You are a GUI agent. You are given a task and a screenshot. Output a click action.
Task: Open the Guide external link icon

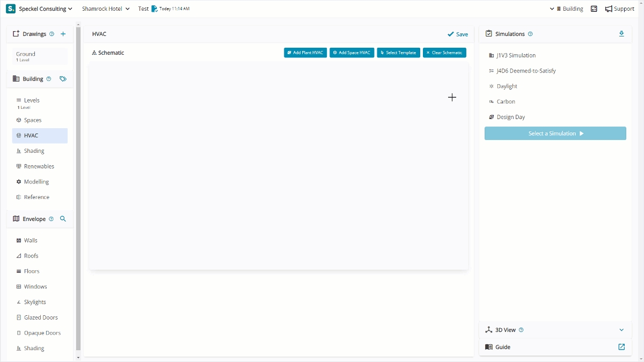[x=621, y=347]
